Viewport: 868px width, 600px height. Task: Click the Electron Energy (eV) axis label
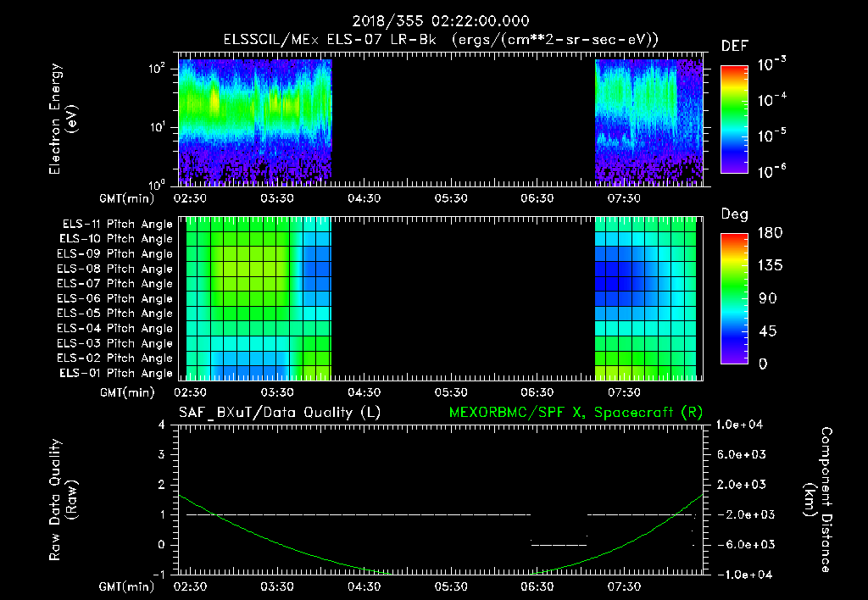pyautogui.click(x=63, y=119)
